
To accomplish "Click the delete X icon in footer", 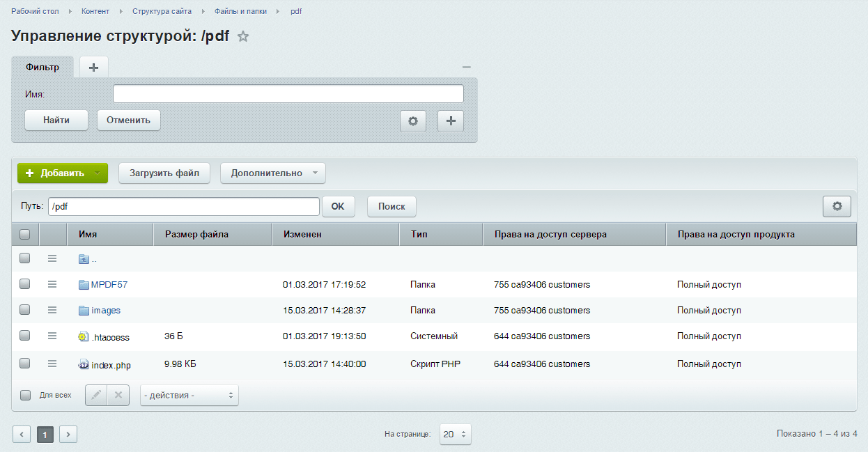I will (x=118, y=395).
